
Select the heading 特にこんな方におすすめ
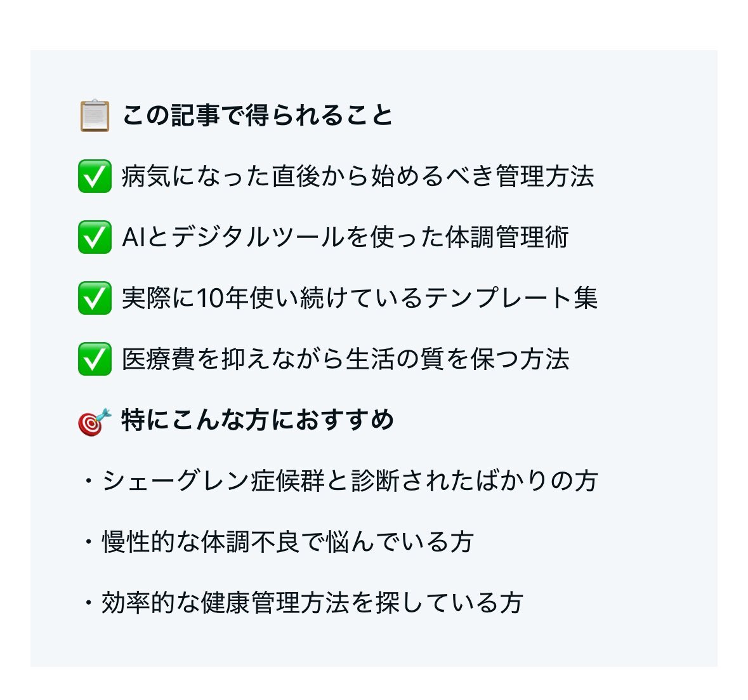point(258,420)
